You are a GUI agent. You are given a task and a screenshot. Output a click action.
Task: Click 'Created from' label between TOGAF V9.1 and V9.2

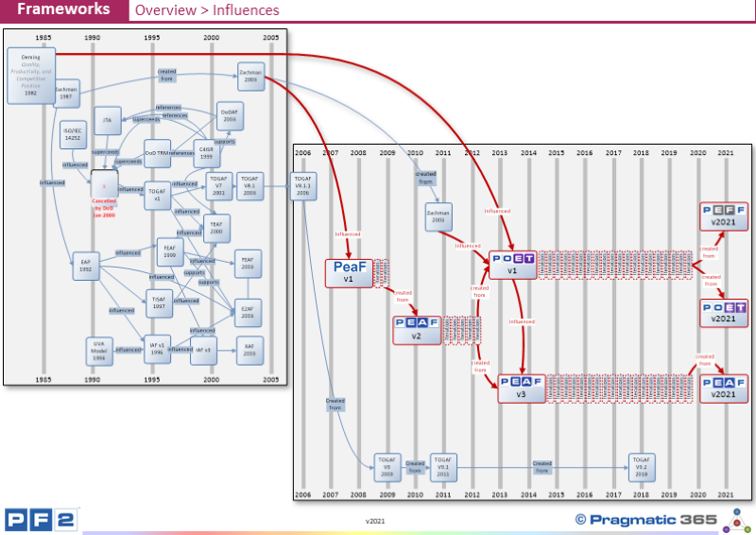(x=541, y=467)
